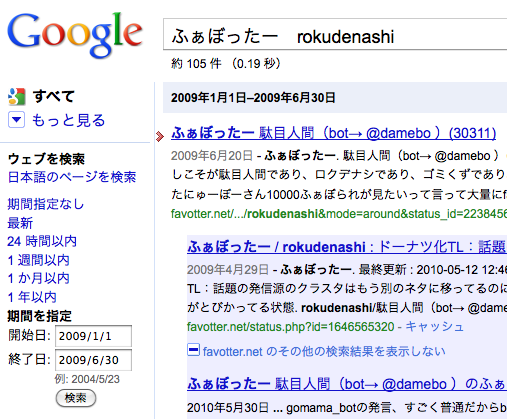
Task: Click the 検索 button
Action: pos(76,398)
